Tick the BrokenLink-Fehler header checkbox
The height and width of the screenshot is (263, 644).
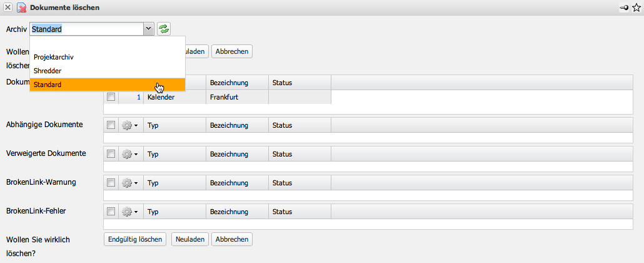coord(111,212)
